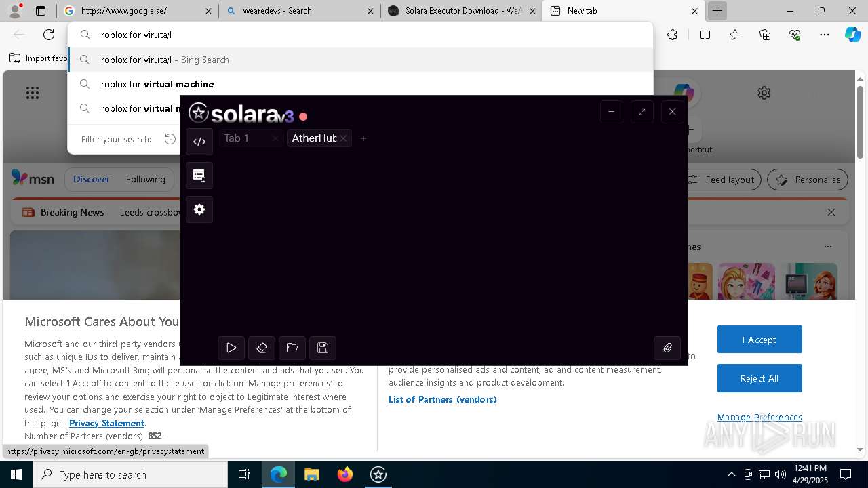Screen dimensions: 868x488
Task: Open the games card more options
Action: (x=827, y=247)
